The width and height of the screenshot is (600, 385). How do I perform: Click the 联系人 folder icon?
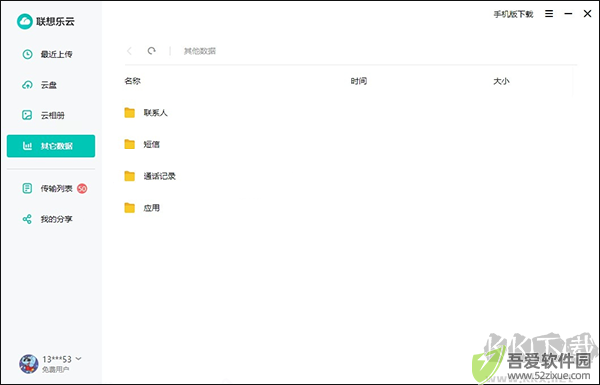tap(130, 113)
